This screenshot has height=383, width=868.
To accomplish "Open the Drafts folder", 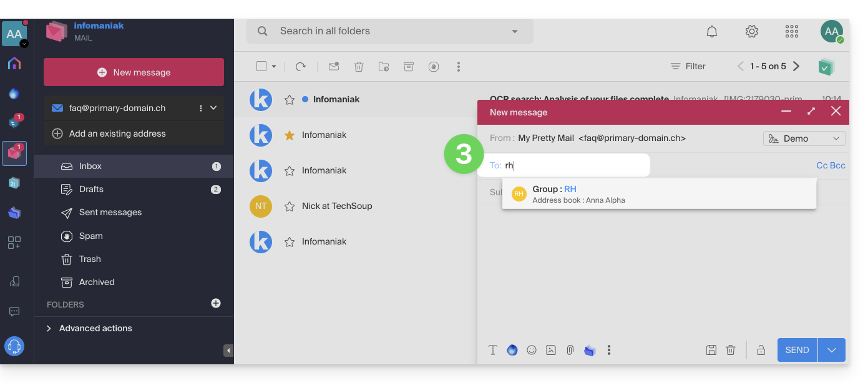I will [91, 189].
